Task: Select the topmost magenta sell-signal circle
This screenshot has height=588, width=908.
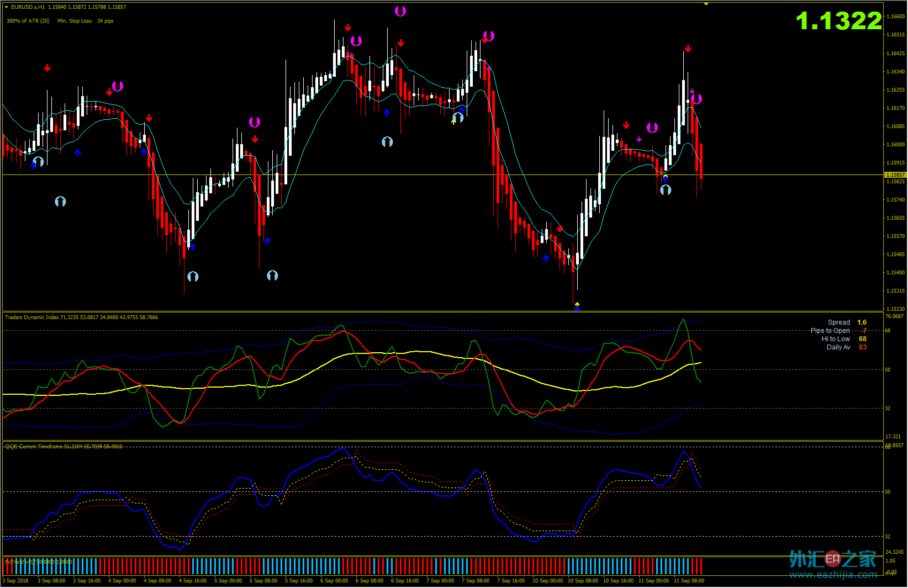Action: 400,11
